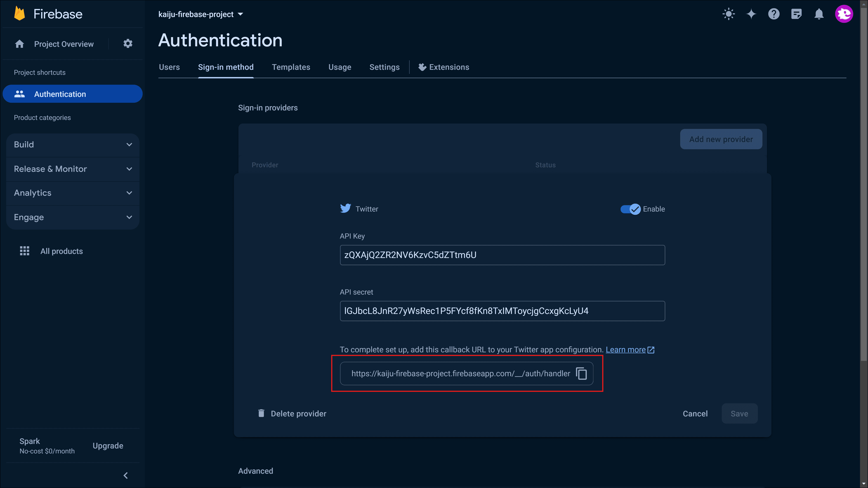Image resolution: width=868 pixels, height=488 pixels.
Task: Open Gemini sparkle assistant icon
Action: click(x=751, y=14)
